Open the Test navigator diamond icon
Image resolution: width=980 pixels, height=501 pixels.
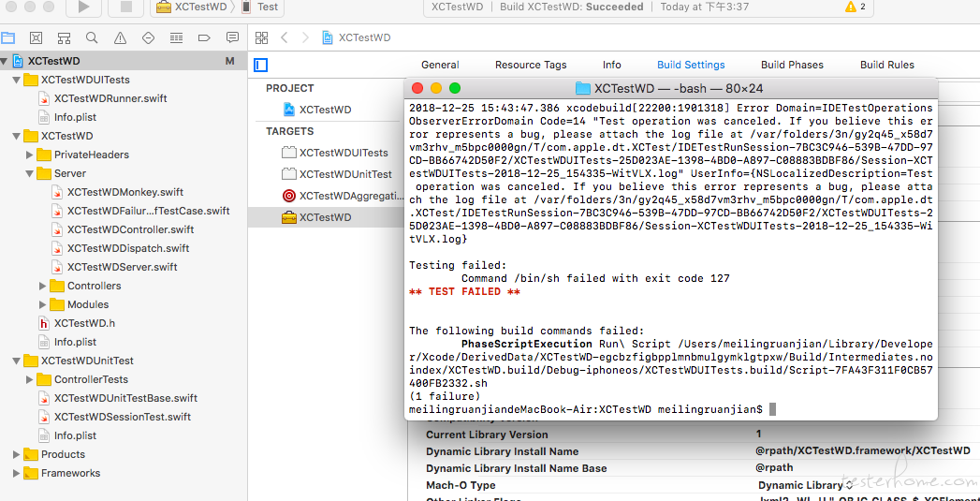pyautogui.click(x=148, y=37)
